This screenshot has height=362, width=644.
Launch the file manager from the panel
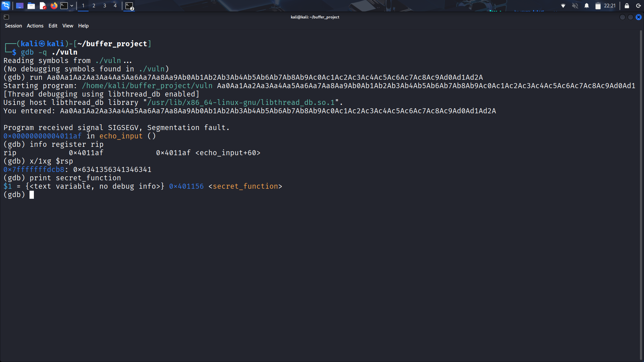click(x=31, y=5)
